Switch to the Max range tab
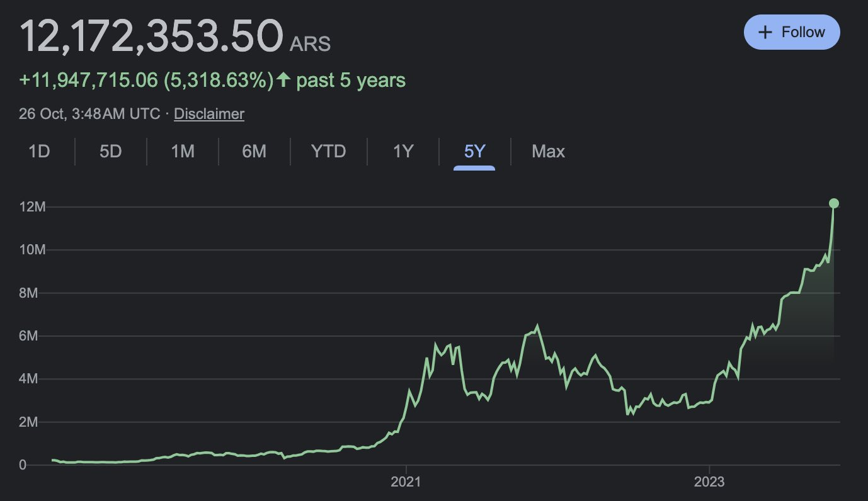 (x=548, y=152)
